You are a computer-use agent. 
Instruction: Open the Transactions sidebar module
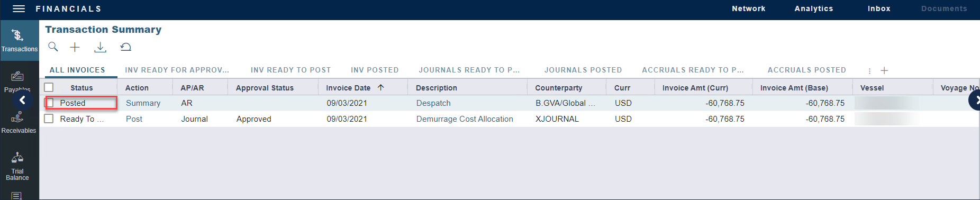pos(20,41)
